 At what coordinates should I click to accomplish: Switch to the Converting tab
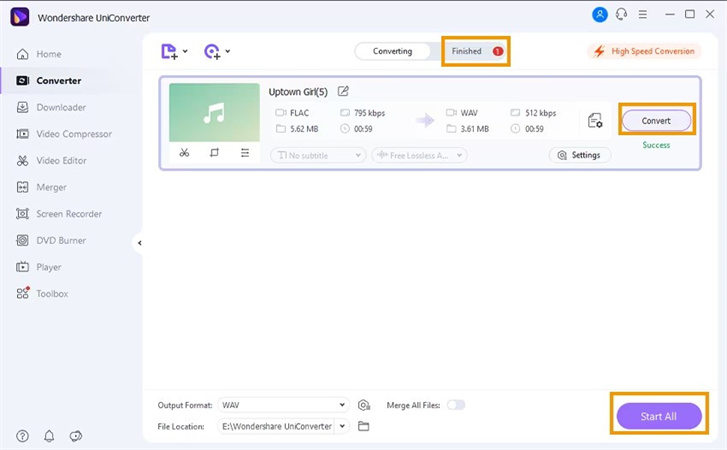[x=392, y=51]
